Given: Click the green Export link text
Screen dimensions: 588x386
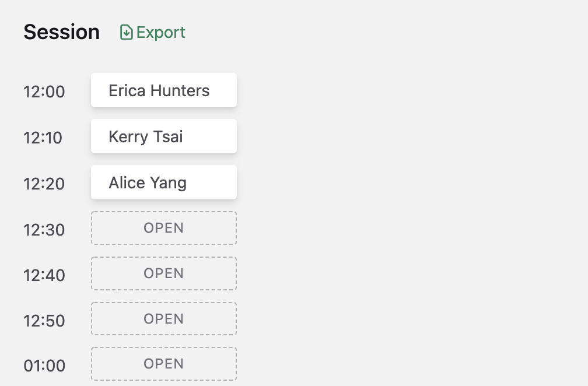Looking at the screenshot, I should pos(161,33).
